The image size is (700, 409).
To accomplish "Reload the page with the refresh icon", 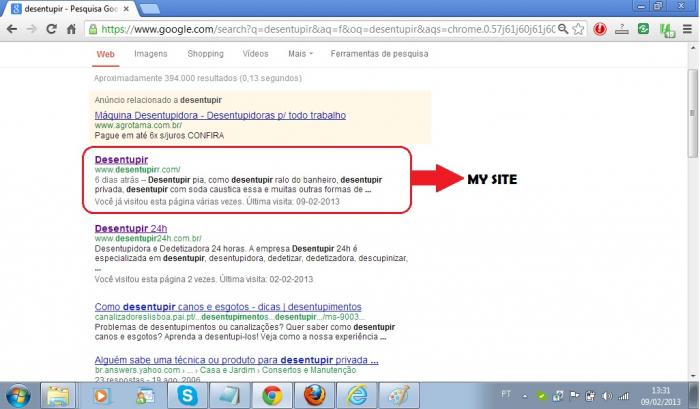I will 51,29.
